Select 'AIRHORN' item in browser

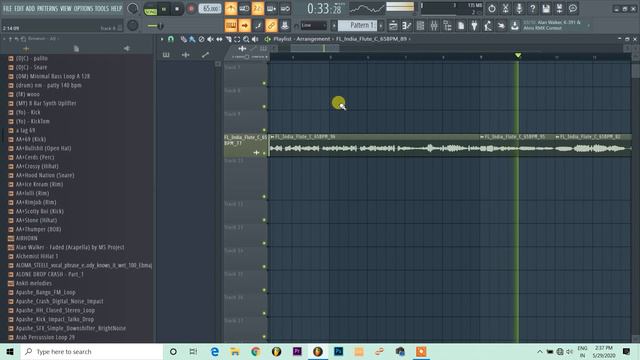coord(27,238)
